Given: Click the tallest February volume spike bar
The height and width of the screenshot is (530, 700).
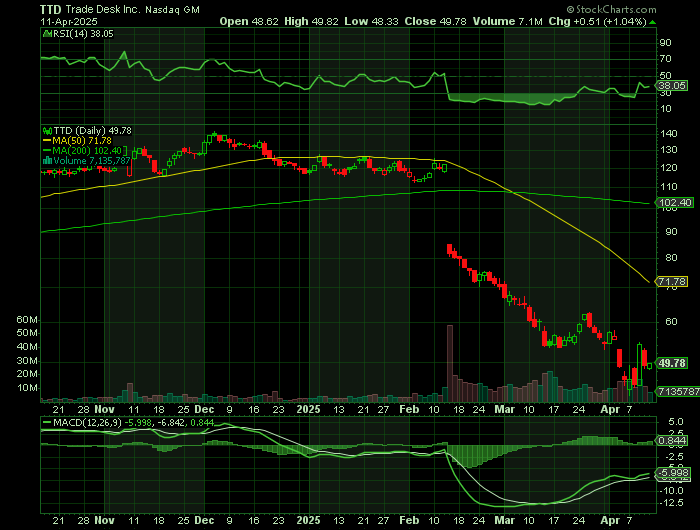Looking at the screenshot, I should 450,363.
